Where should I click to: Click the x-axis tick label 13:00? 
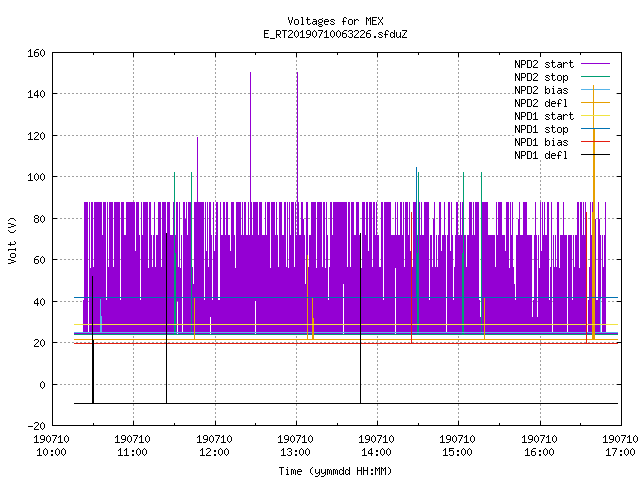(x=296, y=452)
